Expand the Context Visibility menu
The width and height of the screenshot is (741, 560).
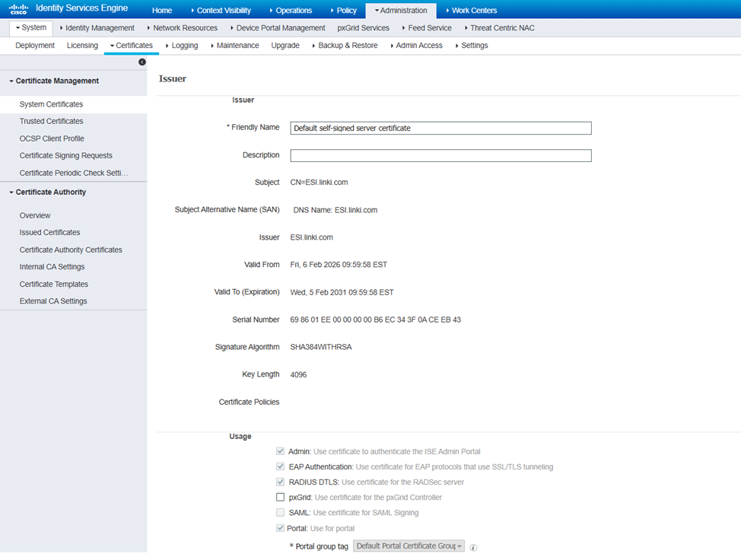click(221, 11)
